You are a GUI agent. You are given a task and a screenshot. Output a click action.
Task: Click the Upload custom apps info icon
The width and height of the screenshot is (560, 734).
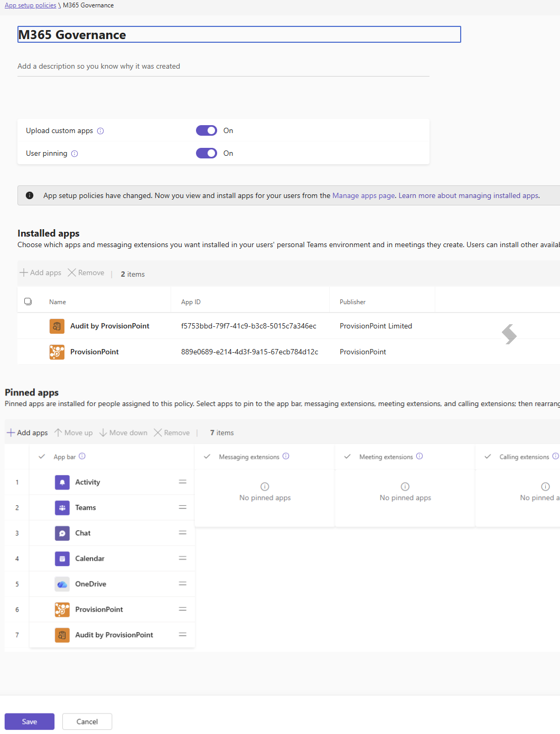100,131
